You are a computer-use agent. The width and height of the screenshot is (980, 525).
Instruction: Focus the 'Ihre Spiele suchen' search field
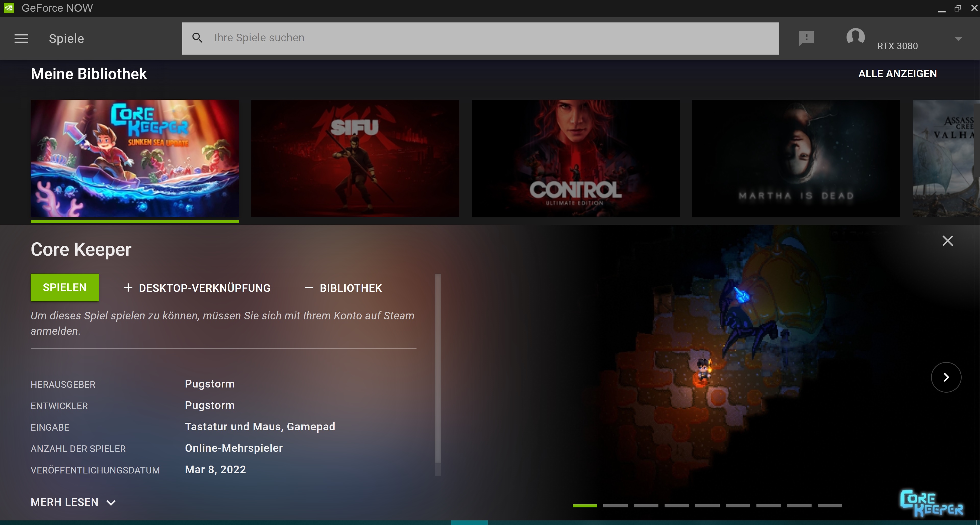click(x=481, y=39)
